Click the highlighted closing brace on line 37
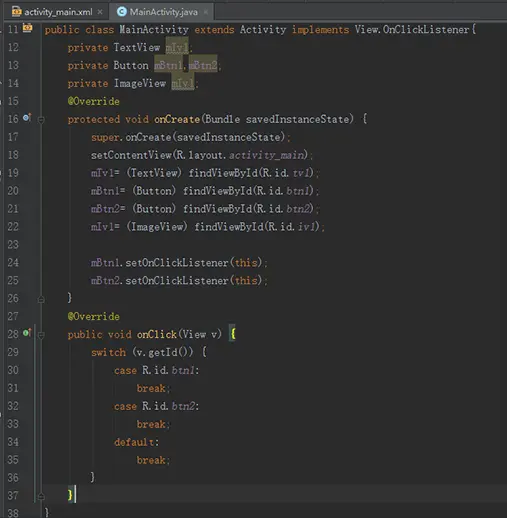Viewport: 507px width, 518px height. [x=70, y=494]
